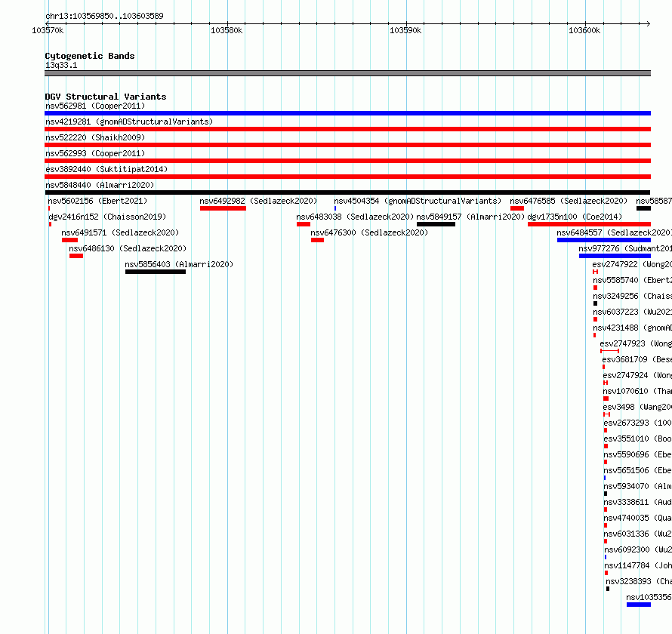Click the nsv977276 Sudmant label

click(625, 248)
